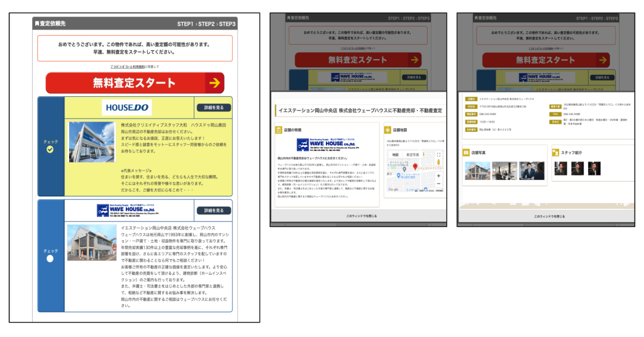Viewport: 644px width, 337px height.
Task: Toggle the checked HOUSE DO checkbox
Action: pyautogui.click(x=50, y=150)
